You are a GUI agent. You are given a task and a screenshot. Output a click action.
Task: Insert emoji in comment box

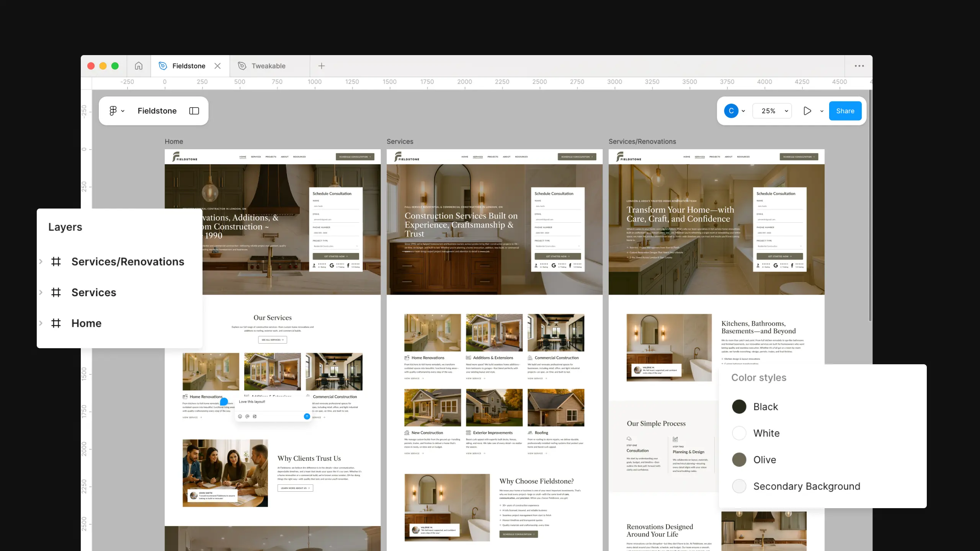(x=240, y=416)
